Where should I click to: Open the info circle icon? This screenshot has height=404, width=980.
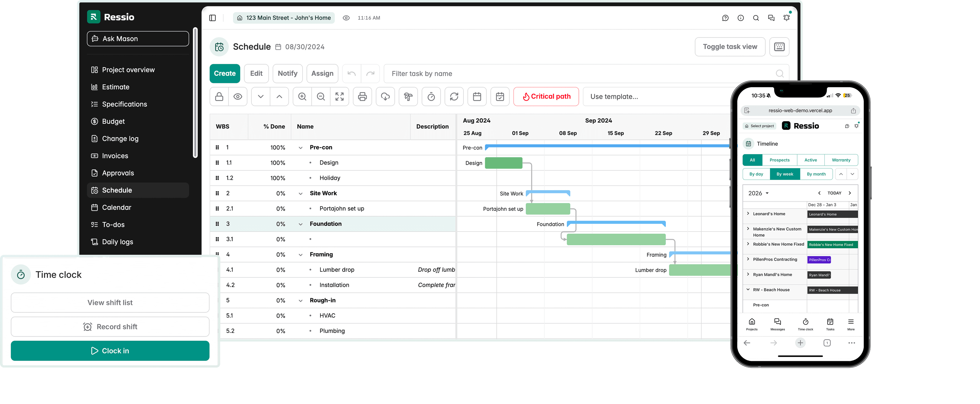(x=740, y=18)
